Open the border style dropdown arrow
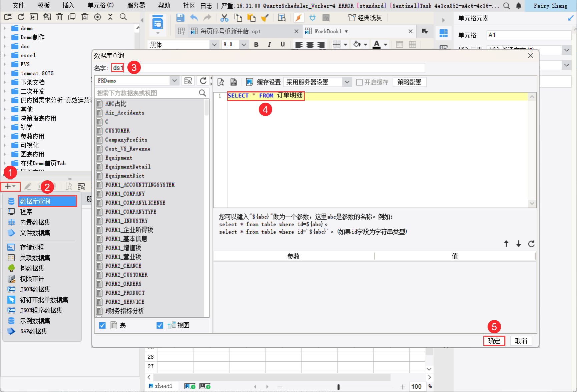Image resolution: width=577 pixels, height=392 pixels. click(346, 44)
